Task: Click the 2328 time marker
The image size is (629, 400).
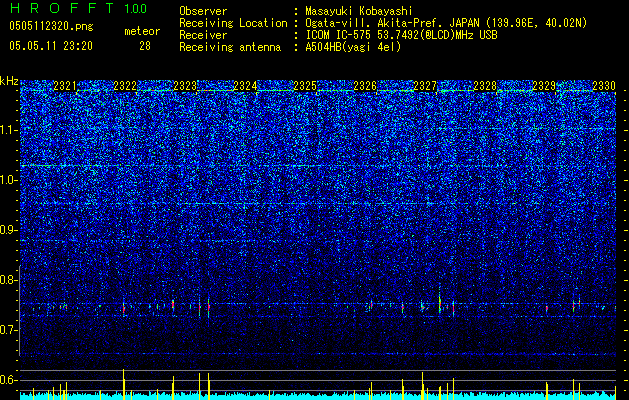Action: (x=485, y=86)
